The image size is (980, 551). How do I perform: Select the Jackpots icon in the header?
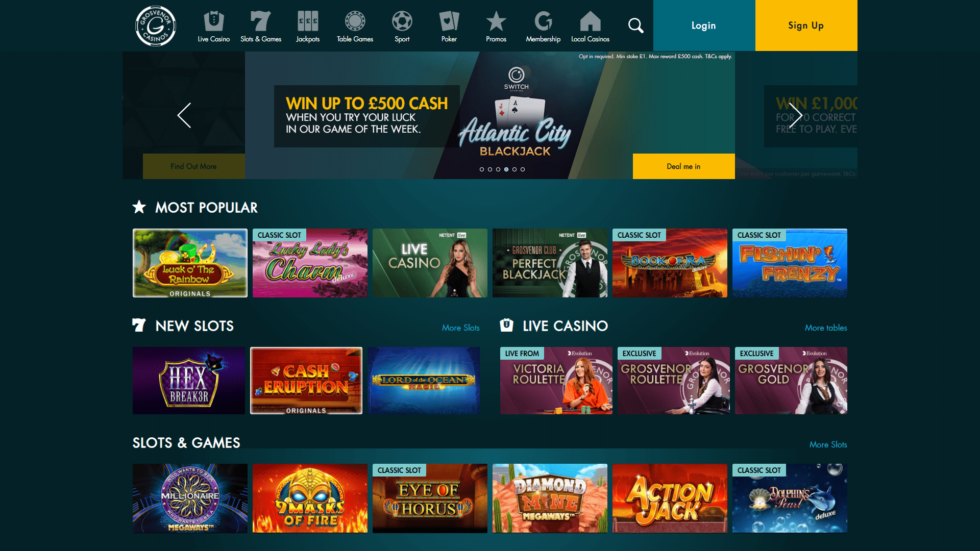[308, 21]
